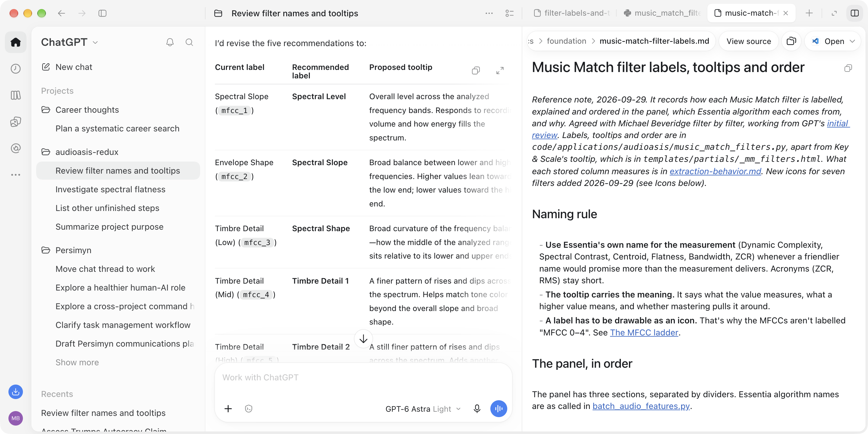Image resolution: width=868 pixels, height=434 pixels.
Task: Click the more options dots in left rail
Action: tap(15, 175)
